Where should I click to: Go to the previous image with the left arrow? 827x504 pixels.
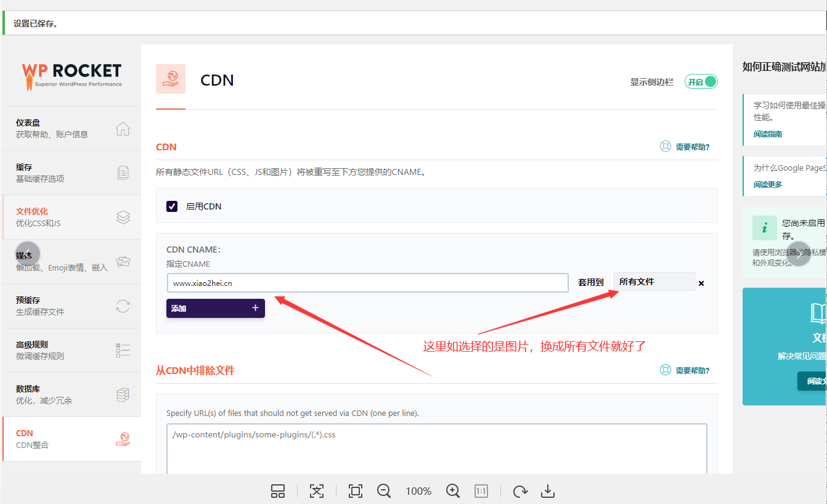[x=28, y=254]
